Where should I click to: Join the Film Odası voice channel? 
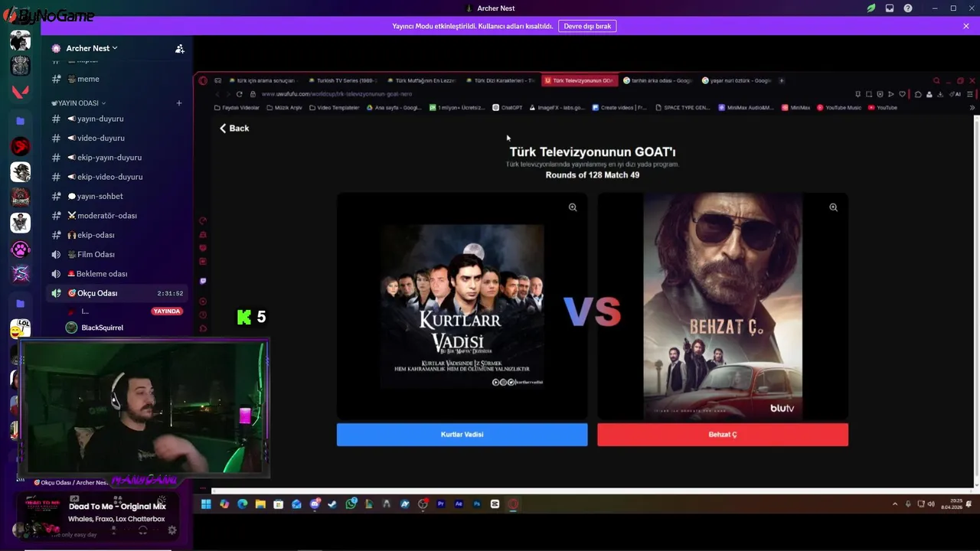(116, 254)
